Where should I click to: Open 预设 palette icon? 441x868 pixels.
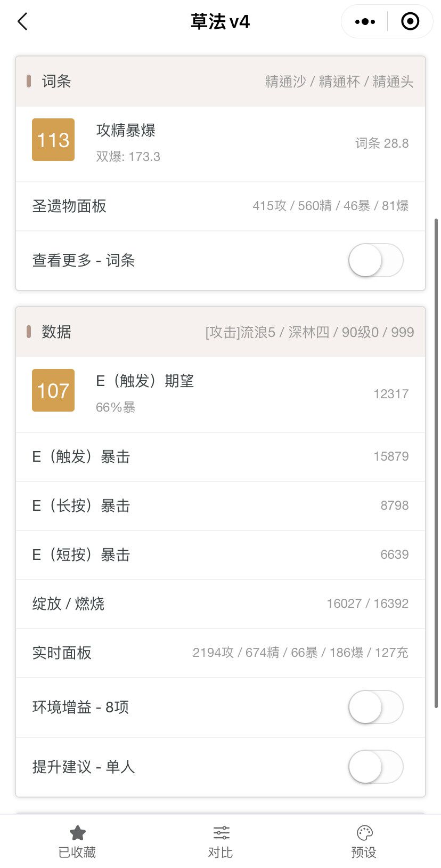pyautogui.click(x=364, y=833)
